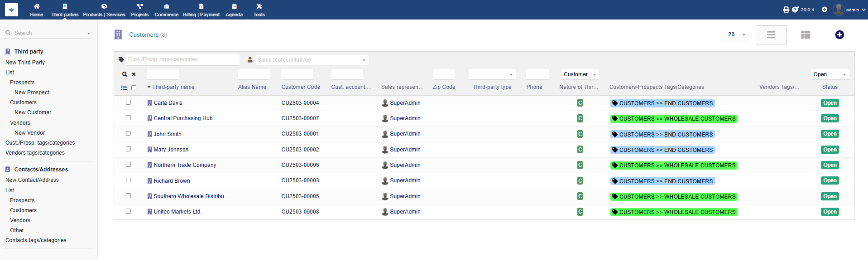Open the Tools menu icon
868x263 pixels.
pyautogui.click(x=259, y=7)
